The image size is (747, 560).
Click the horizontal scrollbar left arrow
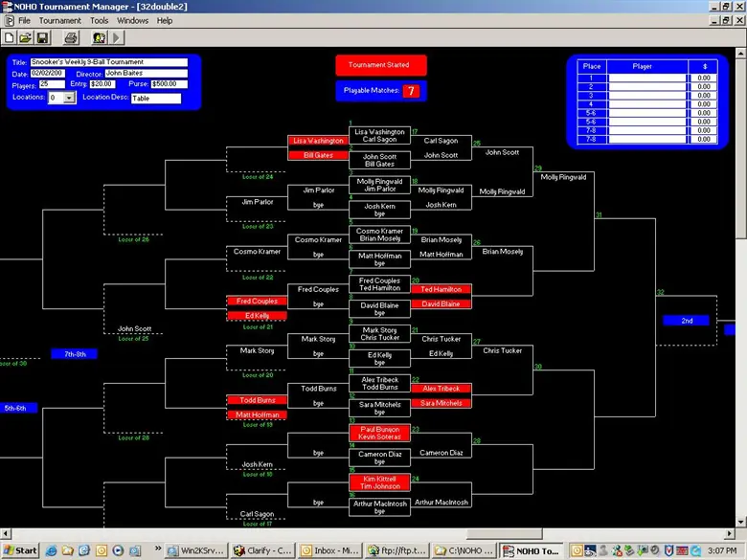[x=5, y=533]
